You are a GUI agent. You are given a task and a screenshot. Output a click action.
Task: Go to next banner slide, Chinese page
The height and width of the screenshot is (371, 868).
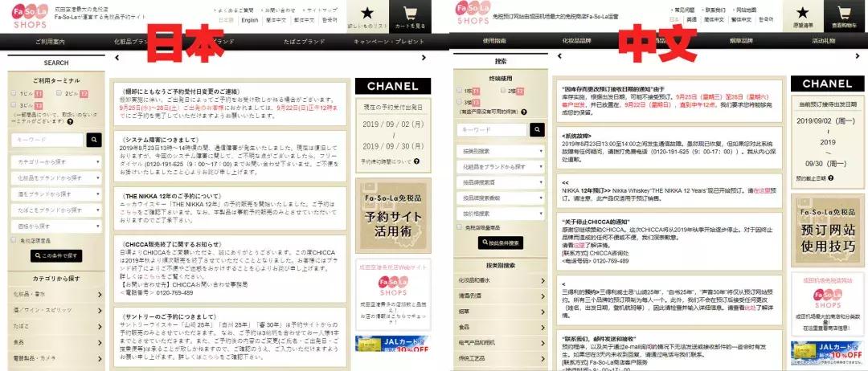[x=857, y=56]
